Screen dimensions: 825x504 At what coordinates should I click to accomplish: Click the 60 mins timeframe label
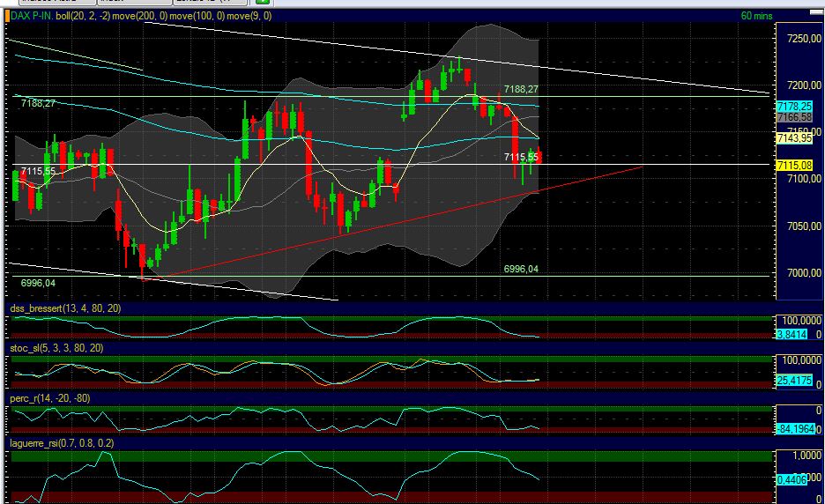(x=756, y=16)
